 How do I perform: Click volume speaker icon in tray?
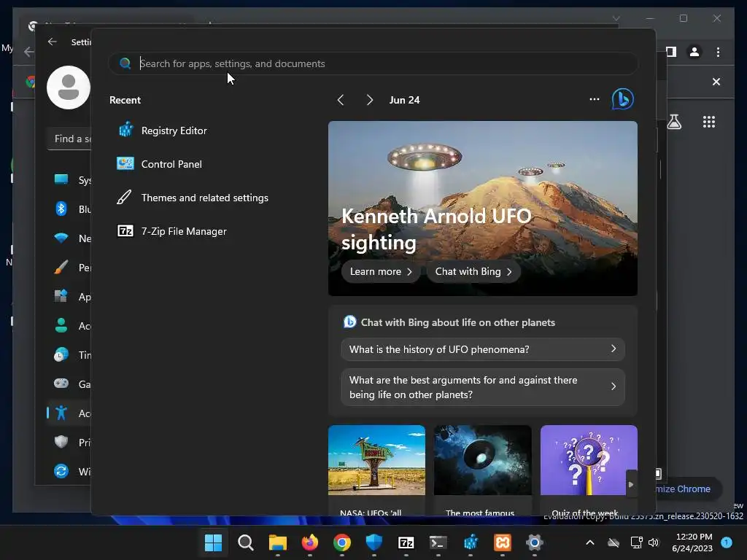click(x=654, y=542)
